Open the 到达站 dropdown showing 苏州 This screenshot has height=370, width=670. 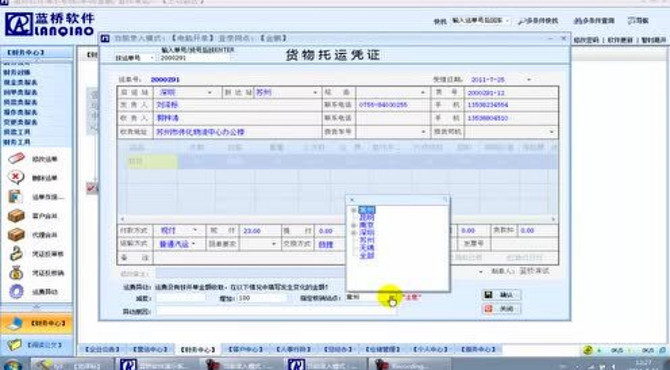tap(315, 92)
